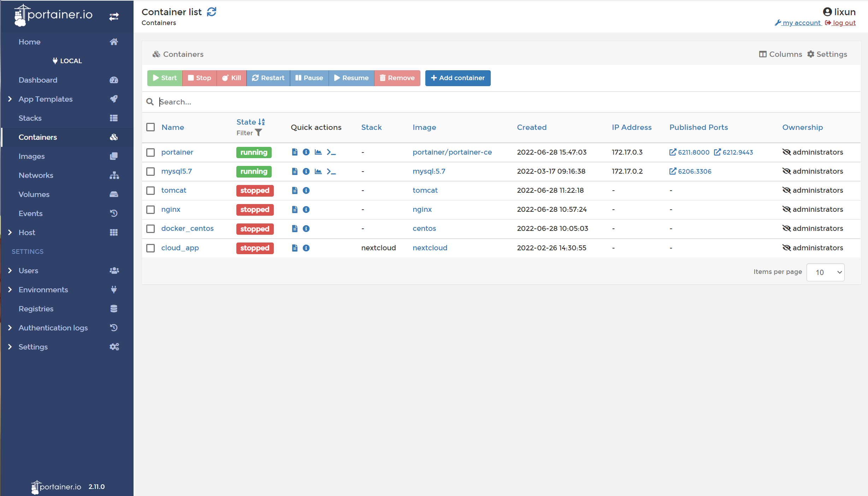This screenshot has width=868, height=496.
Task: Open Registries in sidebar
Action: (67, 309)
